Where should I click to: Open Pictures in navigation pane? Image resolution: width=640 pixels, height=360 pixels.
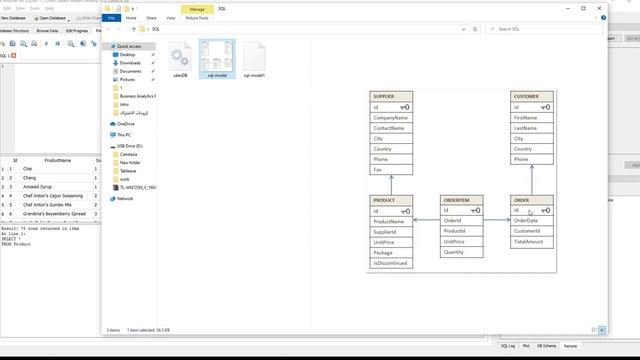[127, 80]
